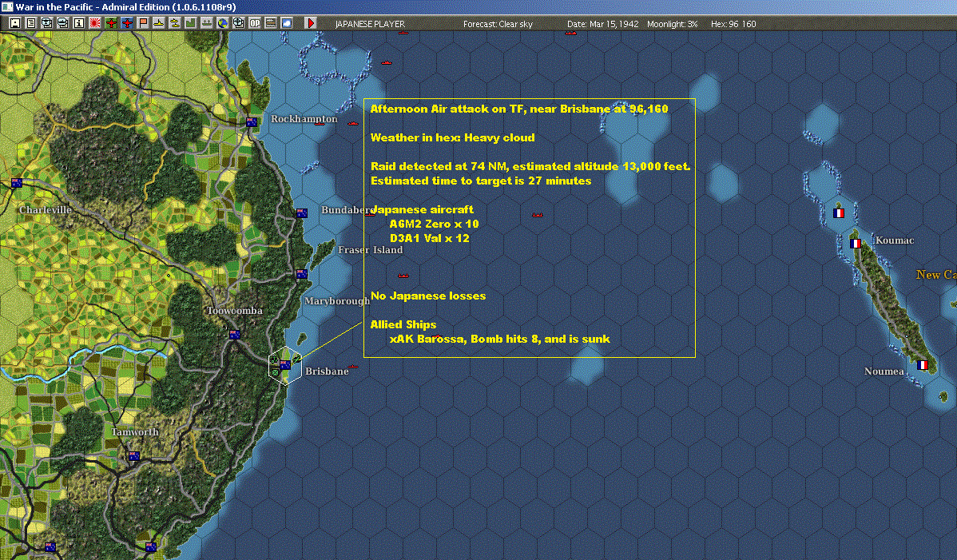Click the crosshair target toolbar icon
Image resolution: width=957 pixels, height=560 pixels.
coord(239,23)
